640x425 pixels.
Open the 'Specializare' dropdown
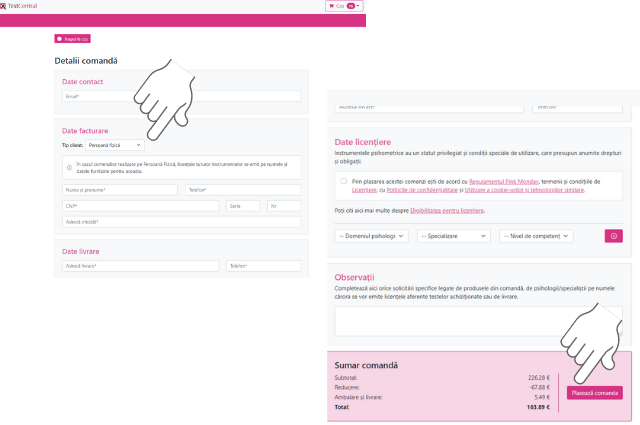pos(454,236)
